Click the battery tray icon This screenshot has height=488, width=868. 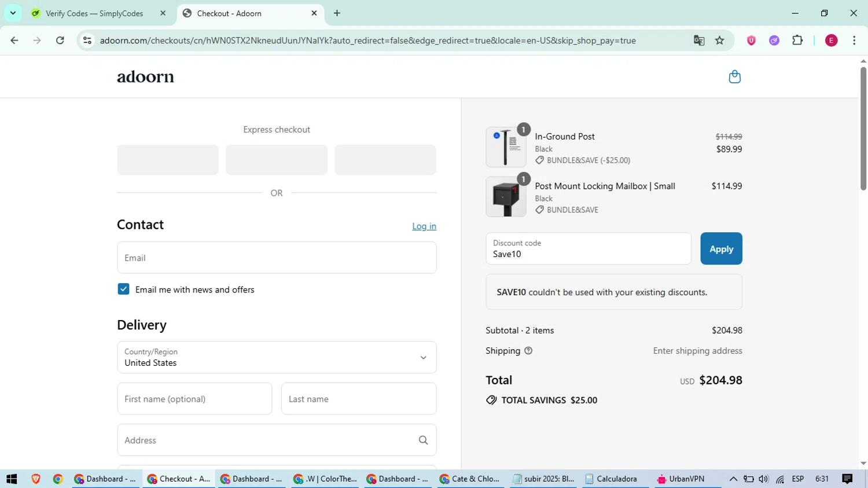(748, 479)
